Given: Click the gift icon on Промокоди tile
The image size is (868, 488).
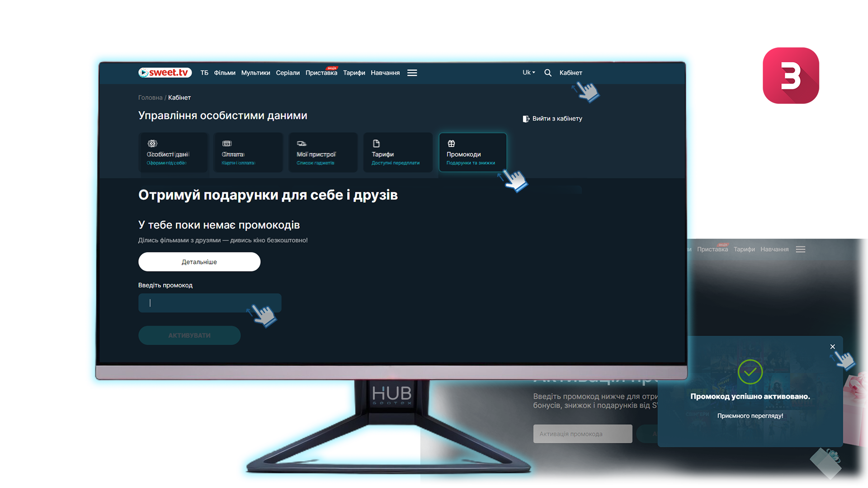Looking at the screenshot, I should (x=451, y=144).
